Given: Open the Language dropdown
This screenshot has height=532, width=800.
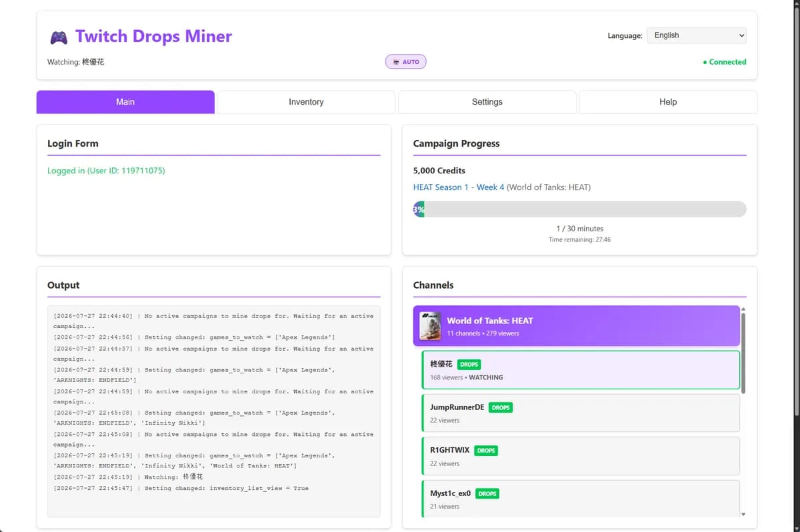Looking at the screenshot, I should coord(696,35).
